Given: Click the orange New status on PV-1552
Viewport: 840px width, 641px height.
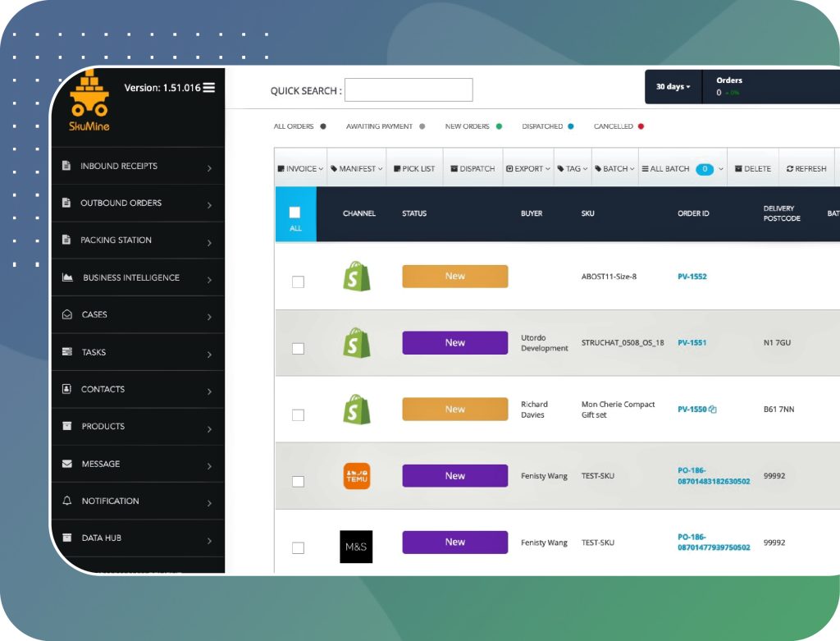Looking at the screenshot, I should pos(454,277).
